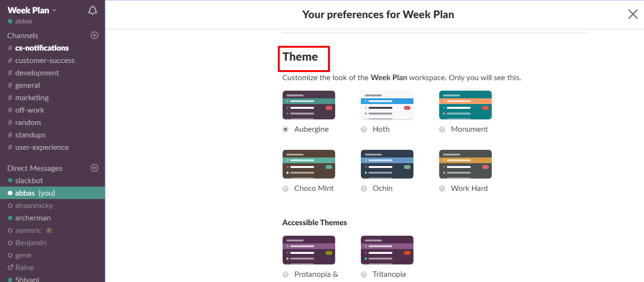Viewport: 644px width, 282px height.
Task: Open the Week Plan workspace menu
Action: coord(32,10)
